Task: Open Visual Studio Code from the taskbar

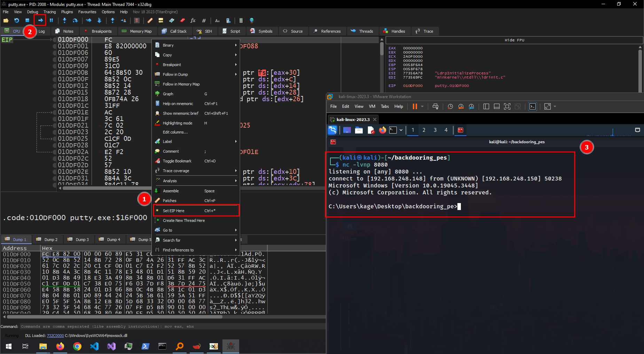Action: coord(94,346)
